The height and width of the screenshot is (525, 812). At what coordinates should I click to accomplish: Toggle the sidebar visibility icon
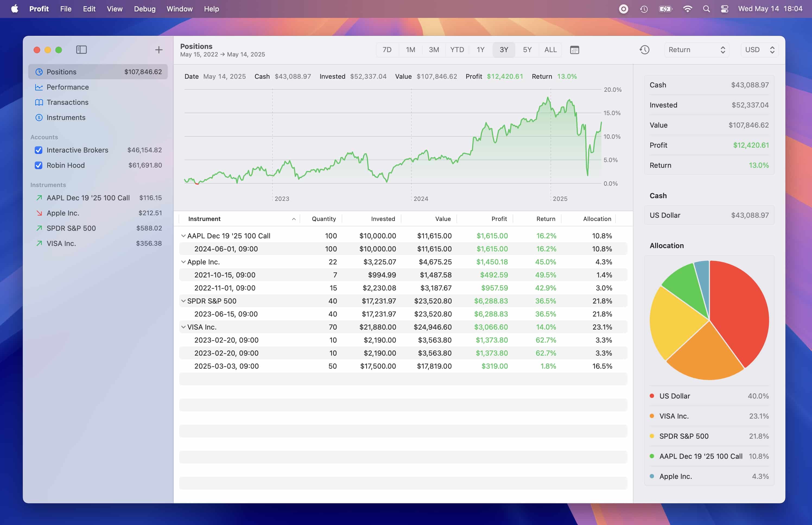pyautogui.click(x=81, y=50)
